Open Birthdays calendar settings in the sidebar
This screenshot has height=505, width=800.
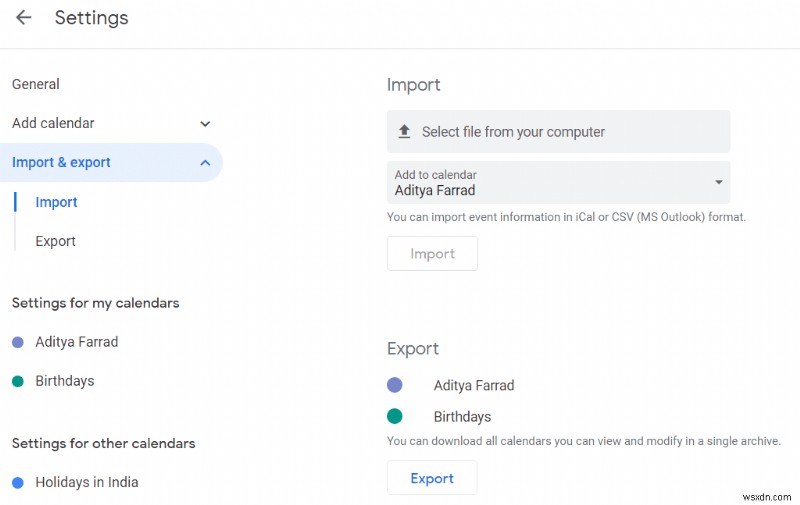(x=65, y=381)
